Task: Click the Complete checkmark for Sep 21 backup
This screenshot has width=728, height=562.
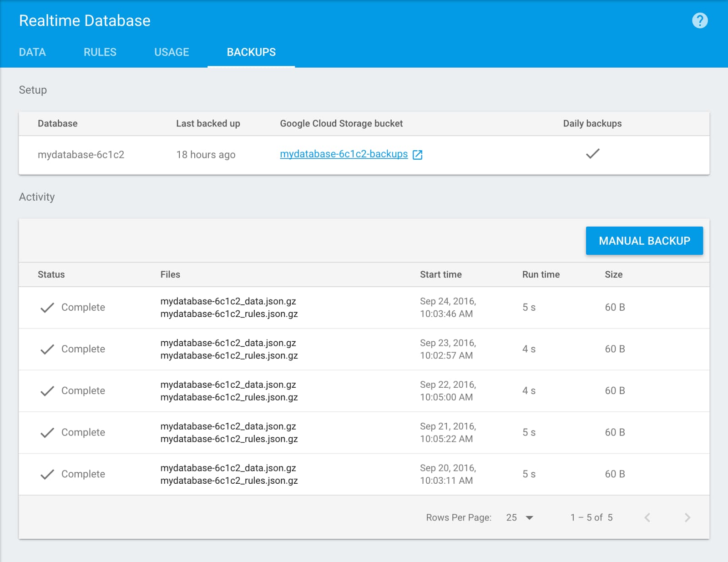Action: [47, 432]
